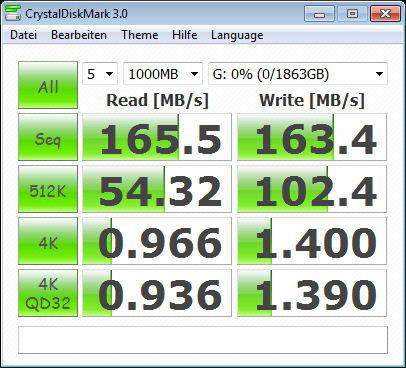Screen dimensions: 406x368
Task: Click the empty comment field at bottom
Action: pos(203,340)
